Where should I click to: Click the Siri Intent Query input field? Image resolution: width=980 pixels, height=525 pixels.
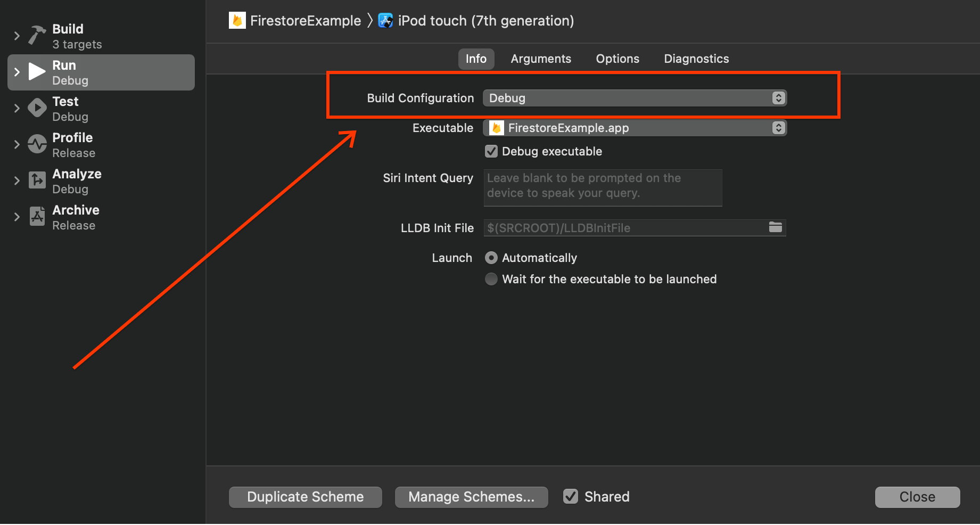point(602,187)
